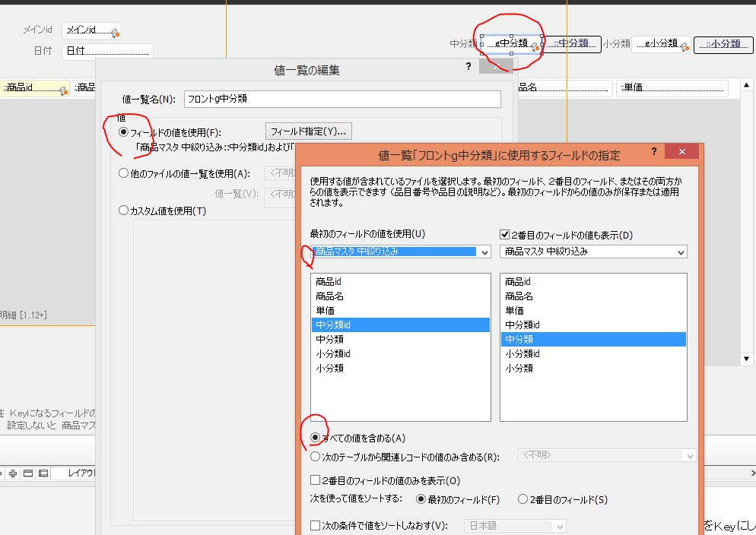
Task: Uncheck 2番目のフィールドの値も表示 checkbox
Action: (x=503, y=235)
